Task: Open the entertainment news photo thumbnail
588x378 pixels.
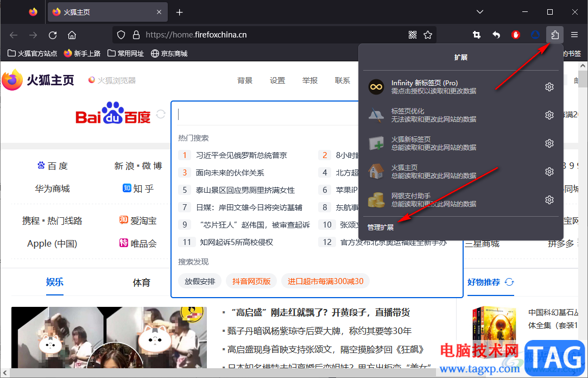Action: pos(109,337)
